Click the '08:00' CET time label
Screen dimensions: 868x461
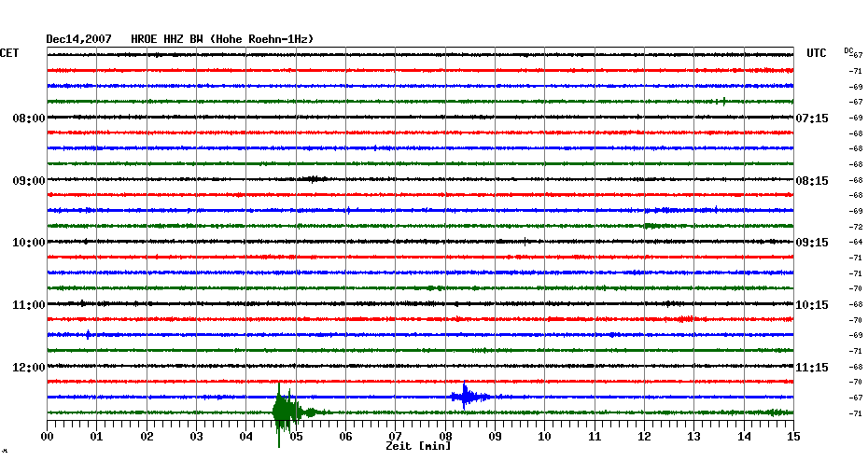29,119
